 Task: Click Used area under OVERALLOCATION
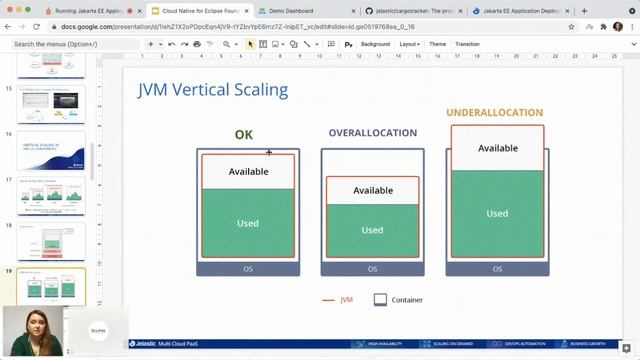point(372,230)
